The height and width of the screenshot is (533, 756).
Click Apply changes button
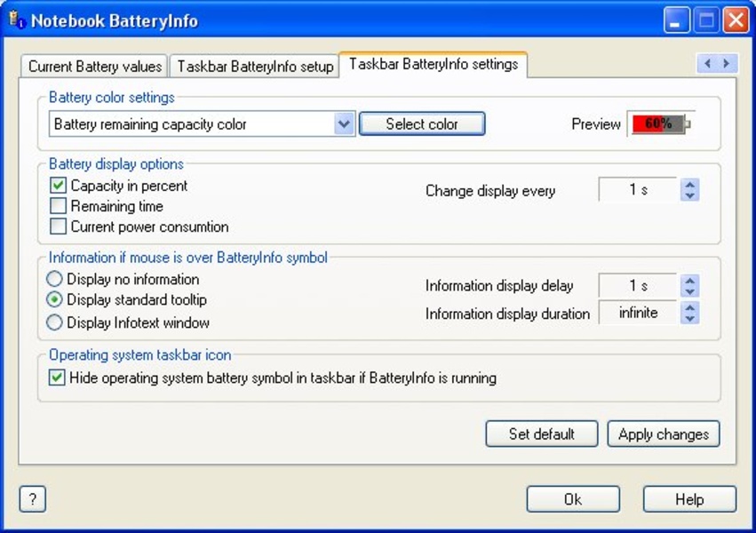[x=664, y=434]
